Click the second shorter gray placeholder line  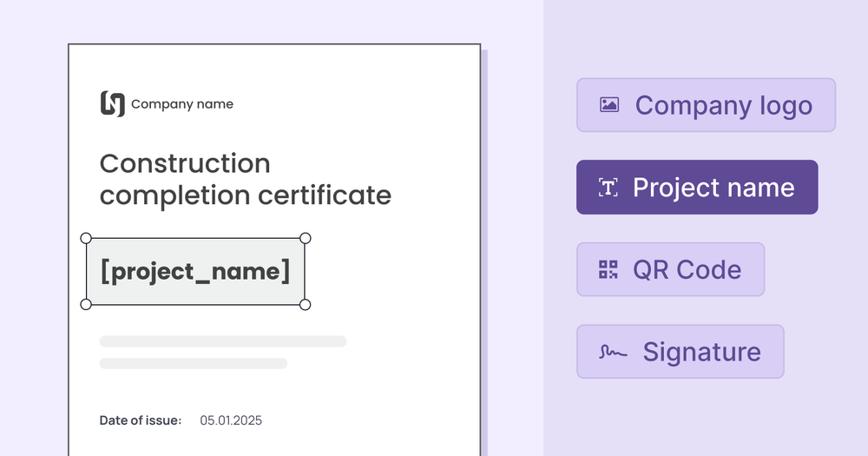[194, 363]
